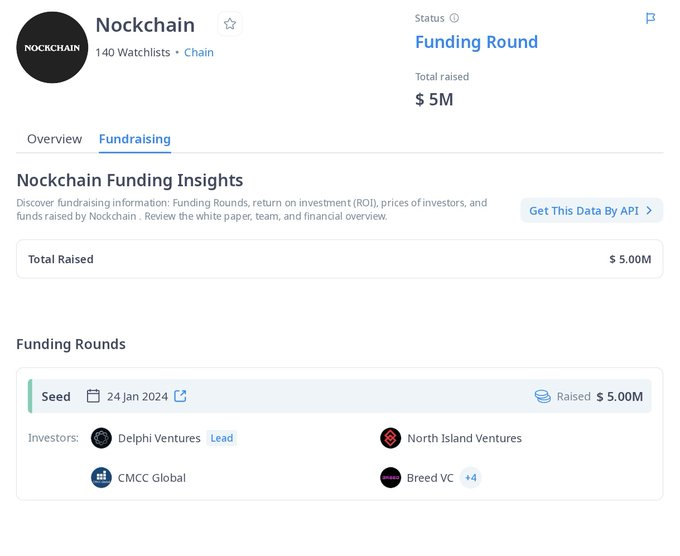Click the calendar icon beside 24 Jan 2024

(x=93, y=396)
